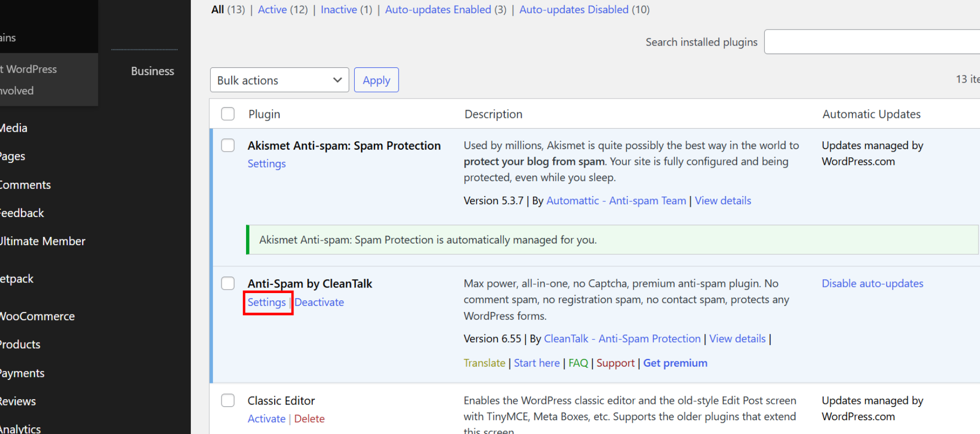Open Comments in the sidebar

(26, 185)
